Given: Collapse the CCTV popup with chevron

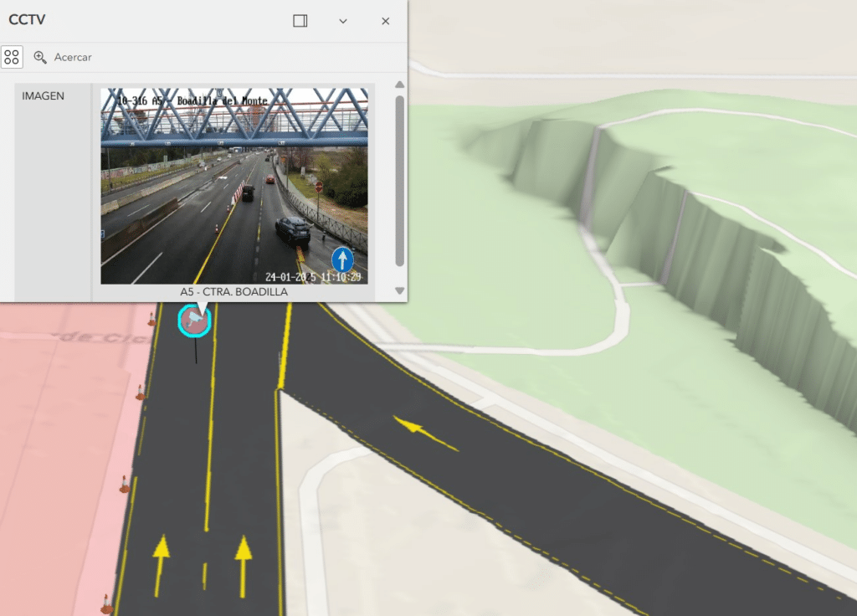Looking at the screenshot, I should coord(343,21).
